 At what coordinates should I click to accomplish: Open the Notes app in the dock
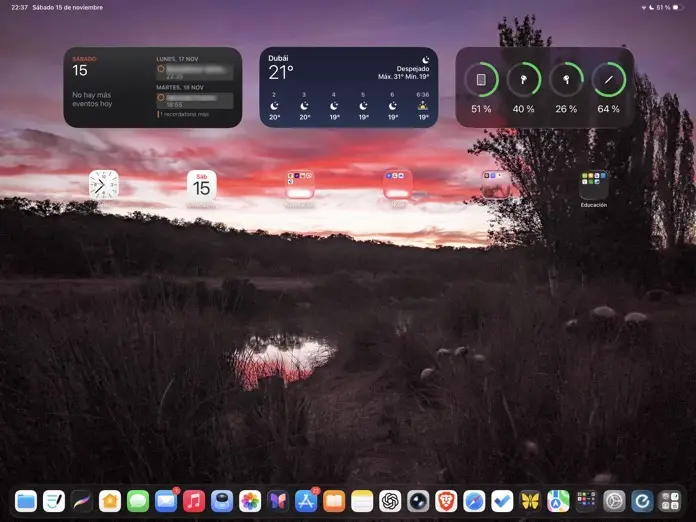pos(362,501)
